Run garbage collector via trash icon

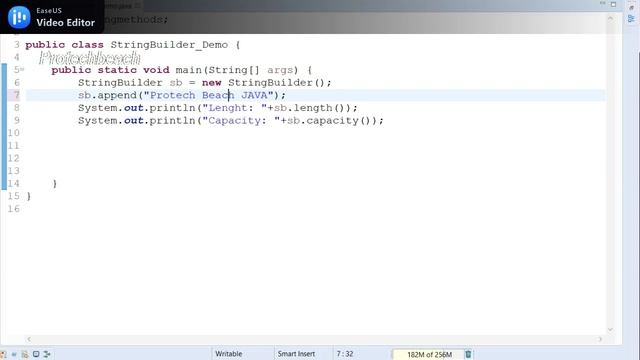(x=468, y=354)
